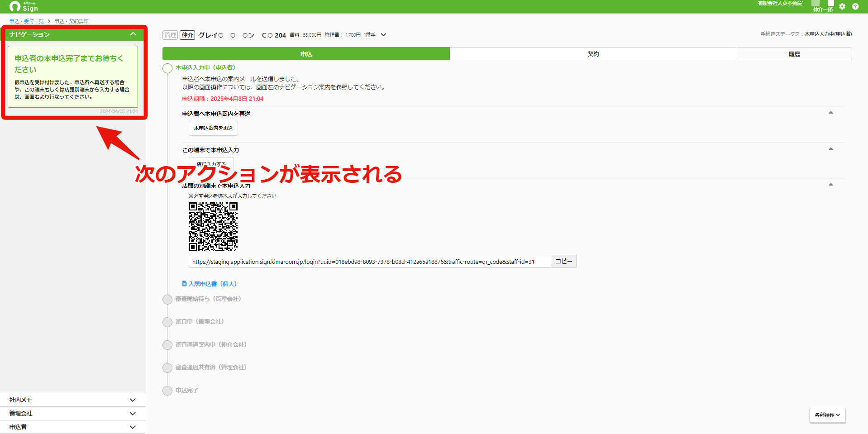
Task: Click the 手続きステータス text
Action: tap(806, 34)
